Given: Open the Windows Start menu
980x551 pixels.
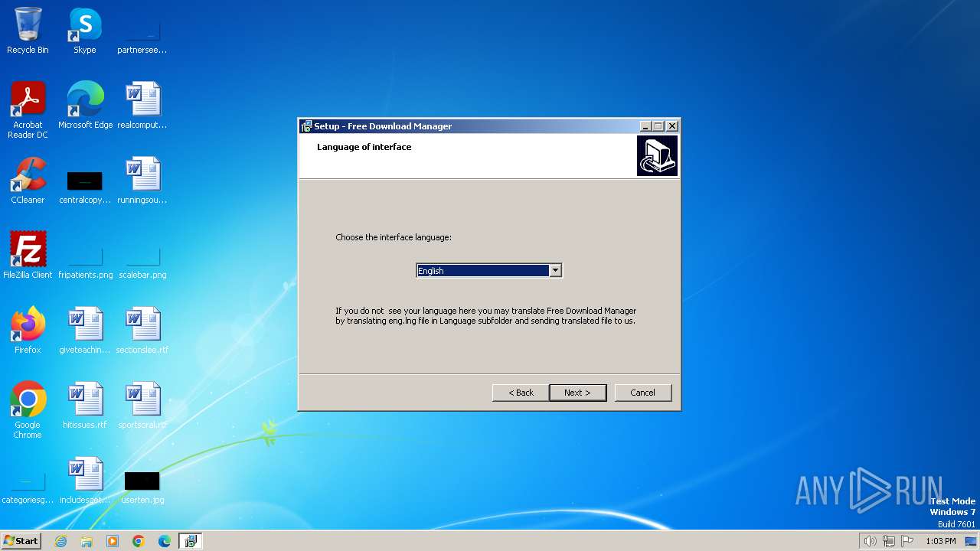Looking at the screenshot, I should pos(21,541).
